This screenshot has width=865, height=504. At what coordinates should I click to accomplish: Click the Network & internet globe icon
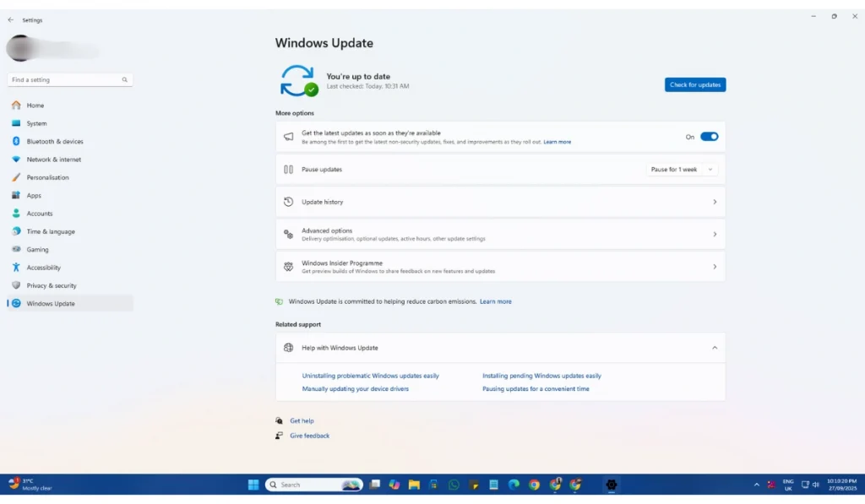coord(18,159)
